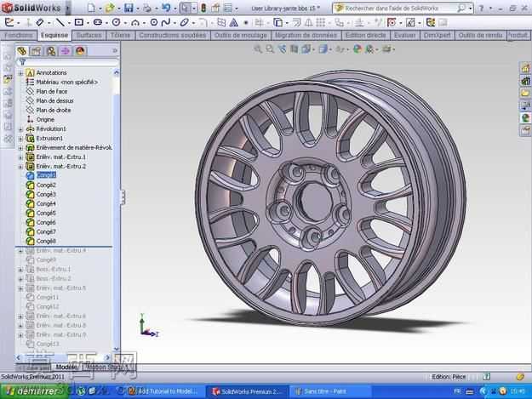Open the Save dropdown arrow
The image size is (532, 399).
138,9
